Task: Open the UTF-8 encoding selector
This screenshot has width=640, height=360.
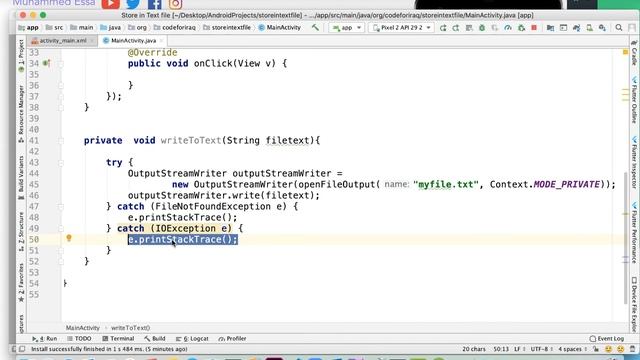Action: [541, 349]
